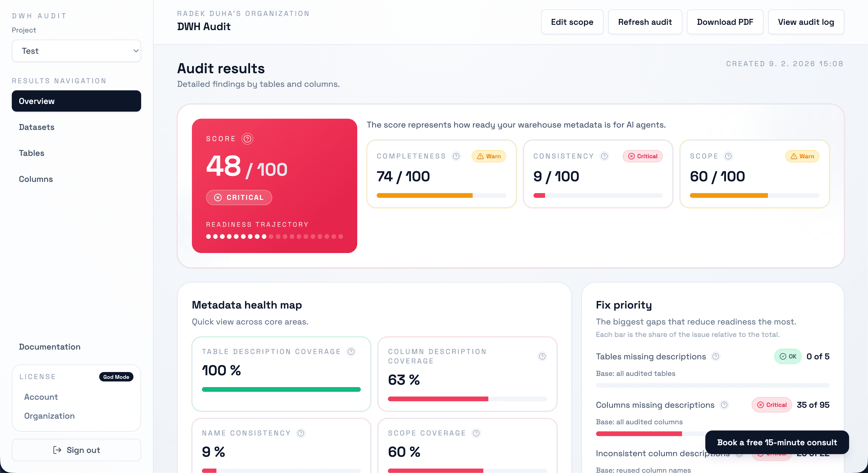Screen dimensions: 868x473
Task: Click the Scope Coverage help icon
Action: tap(476, 433)
